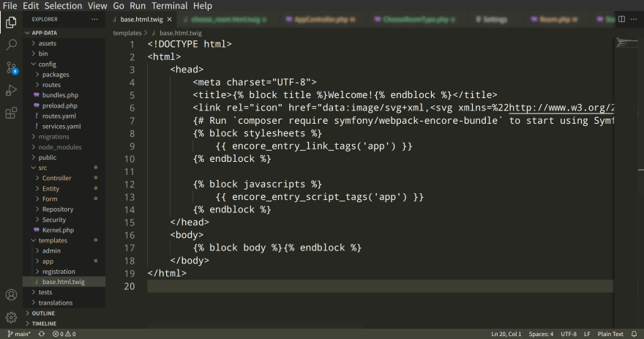
Task: Collapse the templates folder
Action: coord(53,240)
